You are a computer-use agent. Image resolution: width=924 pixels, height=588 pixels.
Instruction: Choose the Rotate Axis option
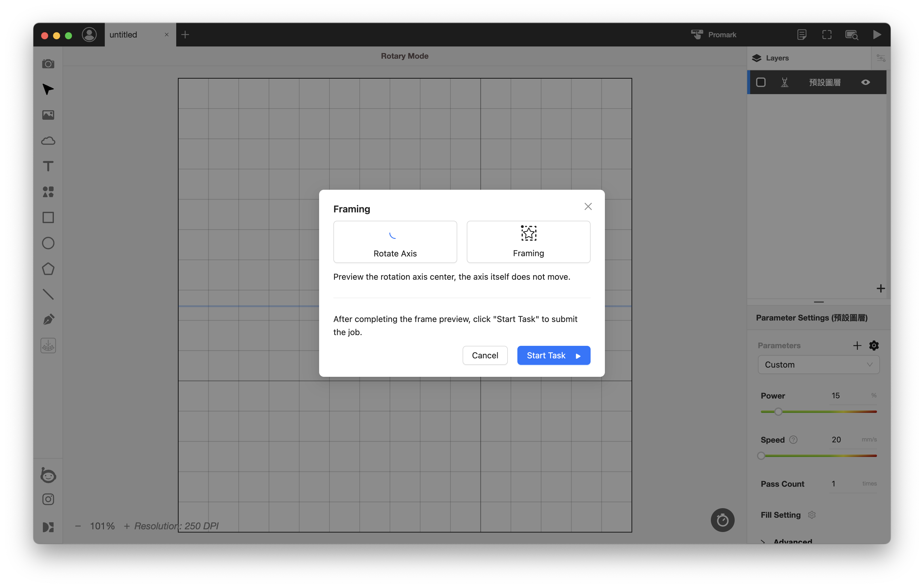click(x=395, y=242)
